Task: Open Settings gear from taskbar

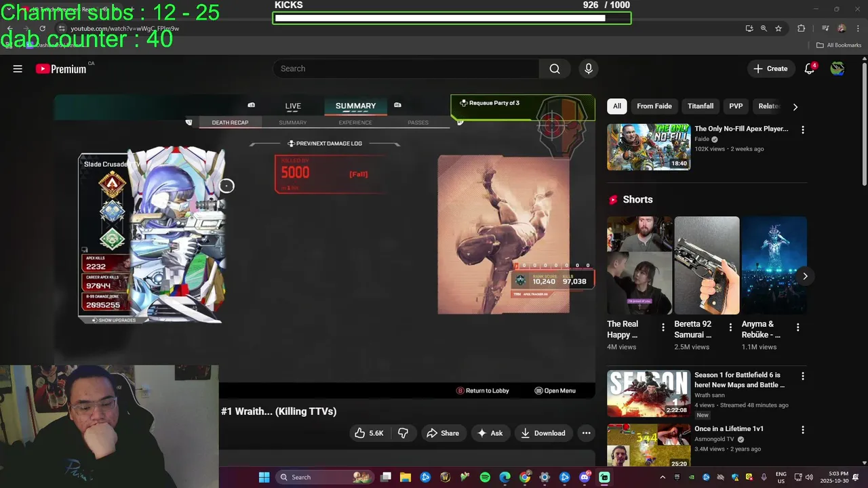Action: coord(545,477)
